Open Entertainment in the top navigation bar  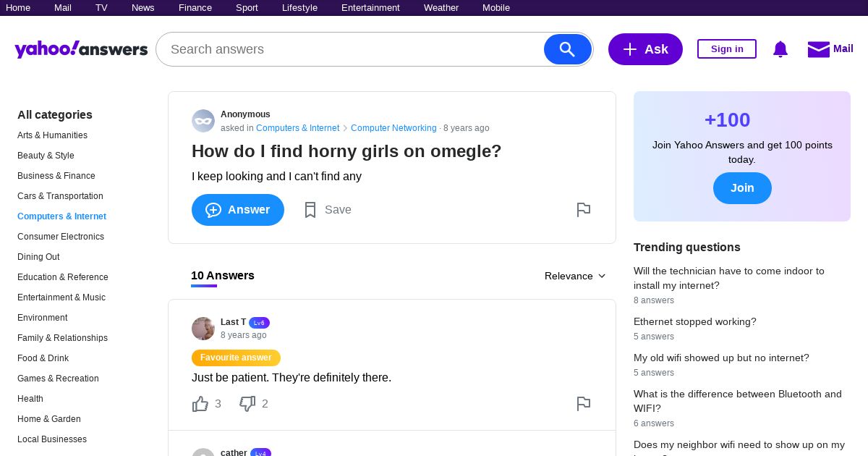370,8
